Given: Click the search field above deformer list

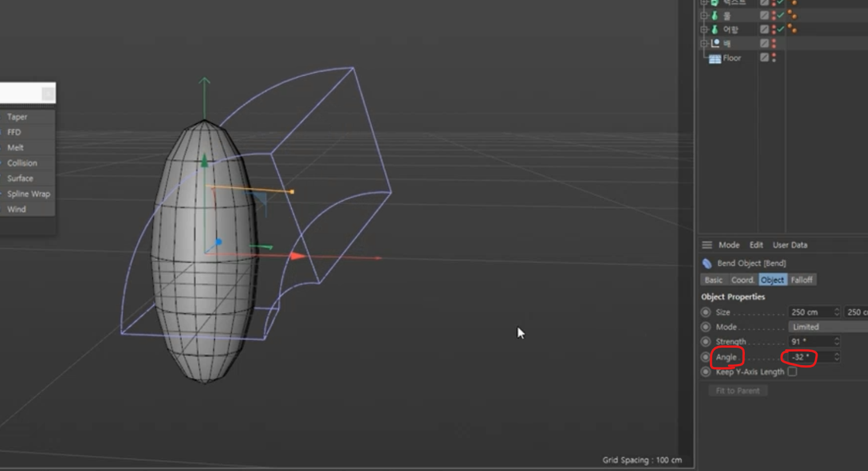Looking at the screenshot, I should pos(21,93).
